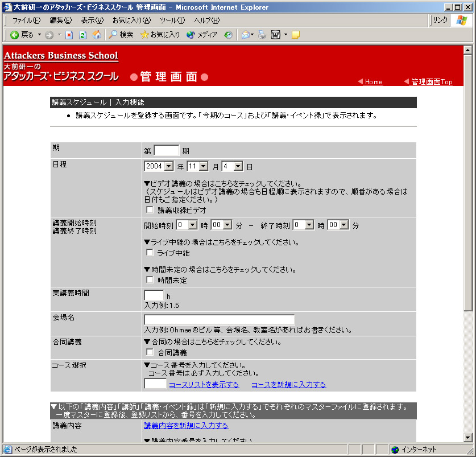Click the 会場名 text input field
The image size is (476, 457).
click(219, 320)
